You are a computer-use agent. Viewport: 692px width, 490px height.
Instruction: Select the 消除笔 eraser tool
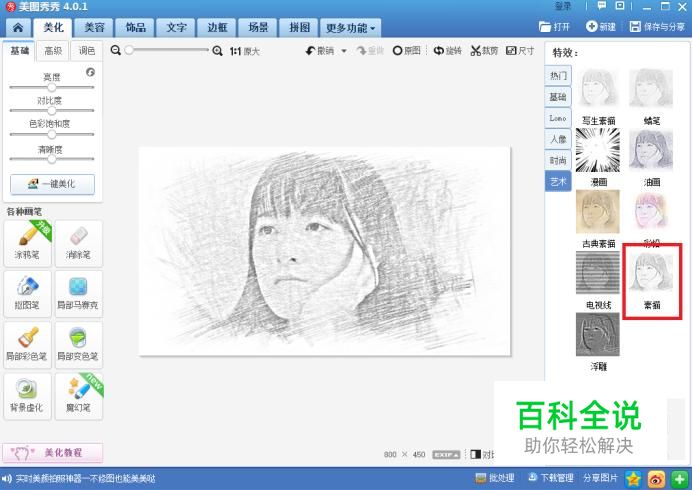[78, 243]
